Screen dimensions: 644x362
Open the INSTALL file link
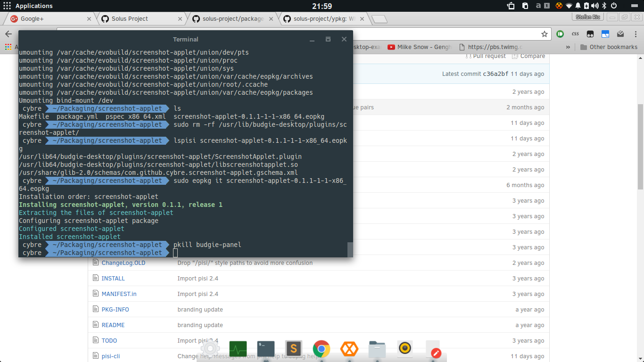[113, 279]
